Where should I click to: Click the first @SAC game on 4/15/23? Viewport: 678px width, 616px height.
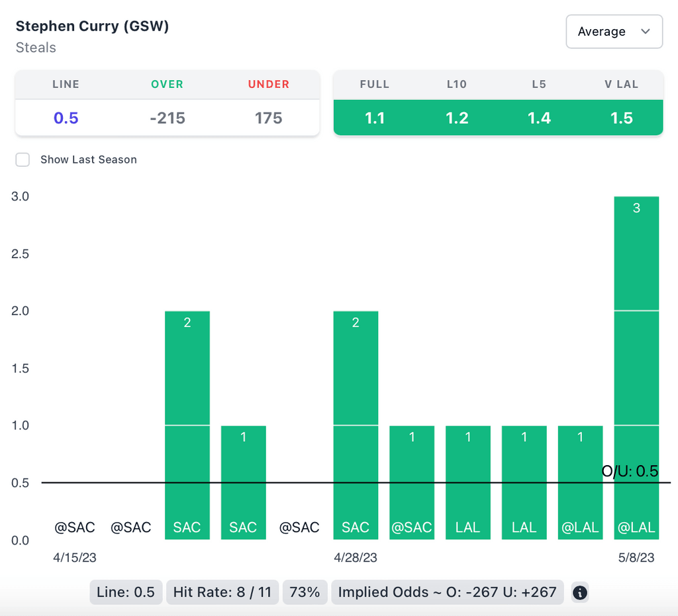[x=75, y=527]
